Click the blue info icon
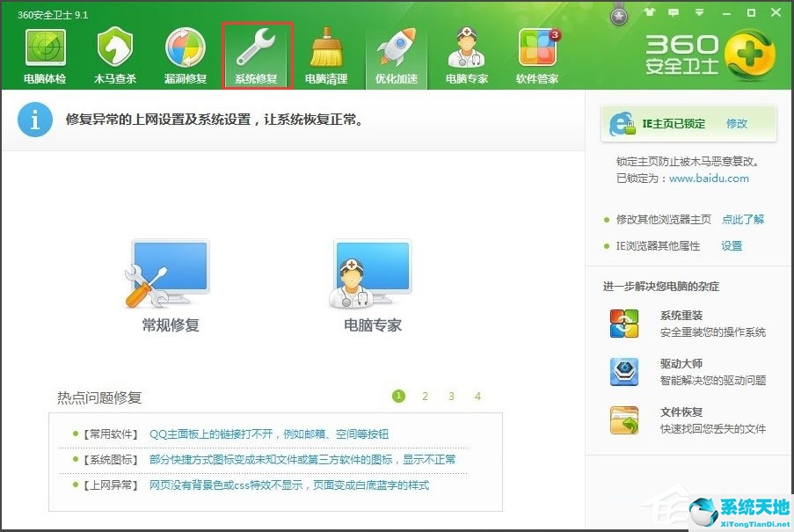Viewport: 794px width, 532px height. pos(35,120)
